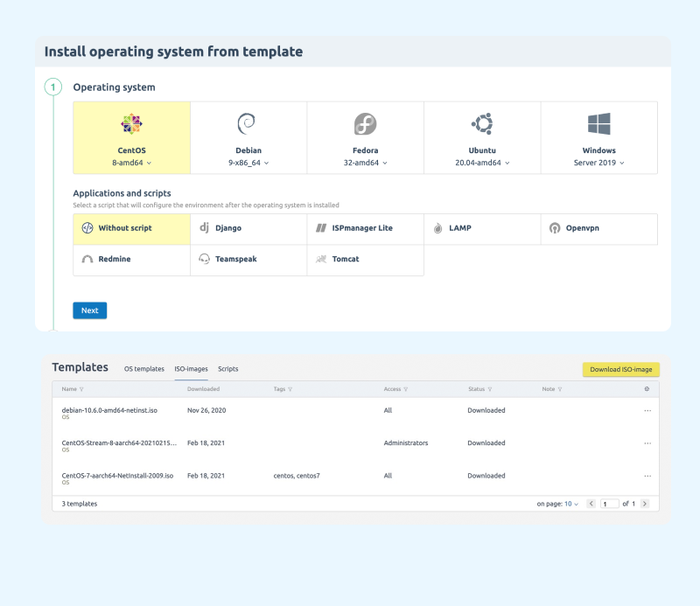Viewport: 700px width, 606px height.
Task: Open actions menu for debian-10.6.0 ISO row
Action: click(647, 410)
